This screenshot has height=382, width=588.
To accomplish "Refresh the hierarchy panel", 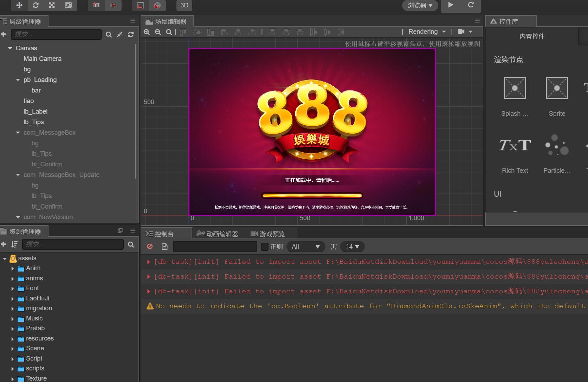I will [131, 34].
